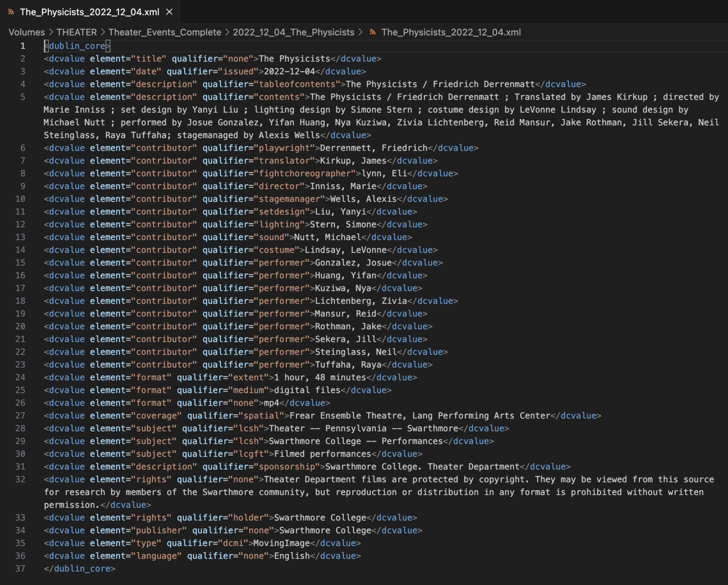The width and height of the screenshot is (728, 585).
Task: Open the Theater_Events_Complete breadcrumb
Action: pyautogui.click(x=165, y=32)
